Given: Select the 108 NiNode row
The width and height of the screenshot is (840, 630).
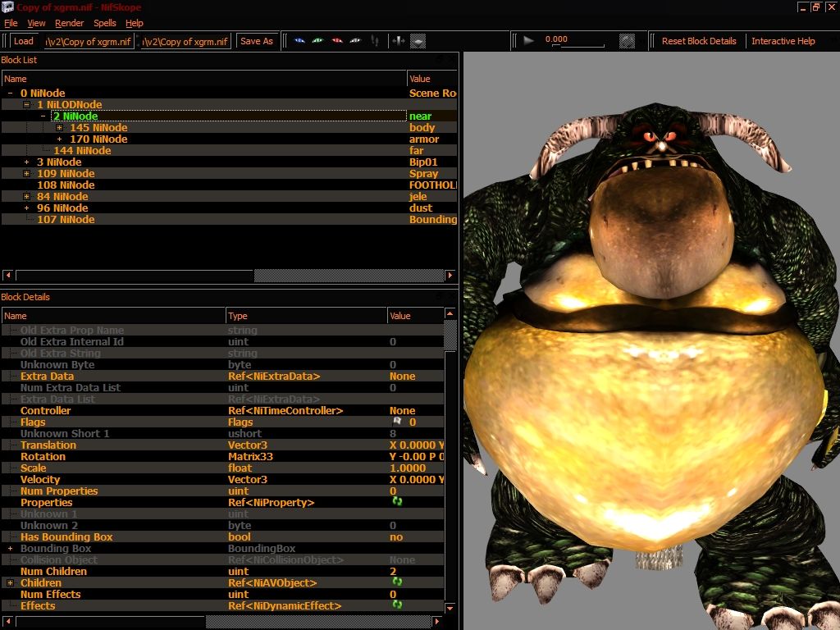Looking at the screenshot, I should 230,185.
